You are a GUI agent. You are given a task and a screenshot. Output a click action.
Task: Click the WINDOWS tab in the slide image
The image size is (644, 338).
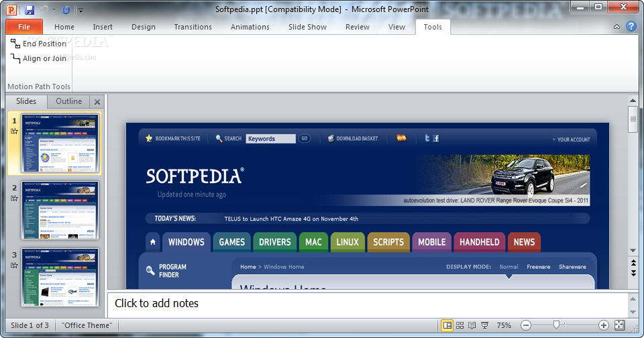click(186, 242)
